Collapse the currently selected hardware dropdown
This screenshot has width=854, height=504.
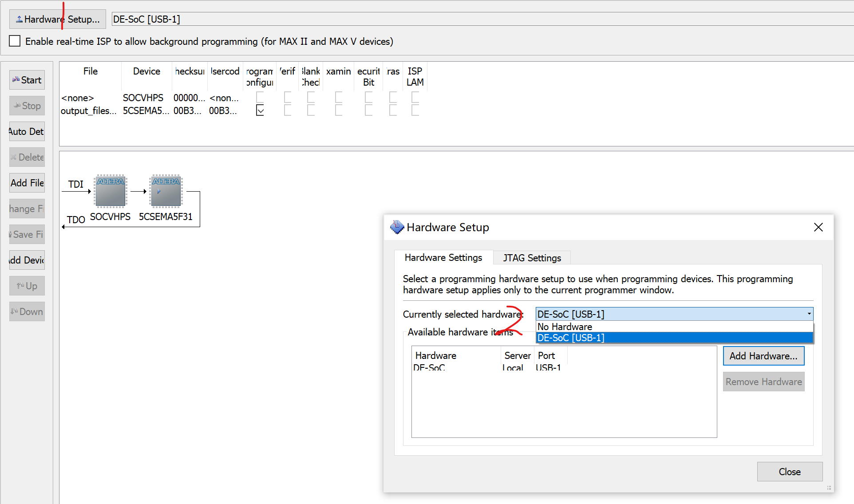pyautogui.click(x=809, y=314)
